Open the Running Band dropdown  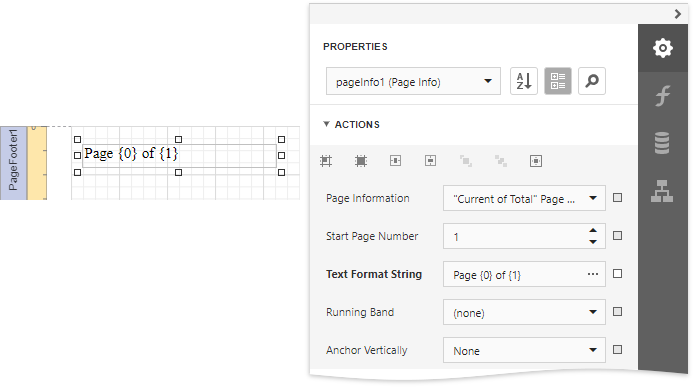click(524, 312)
